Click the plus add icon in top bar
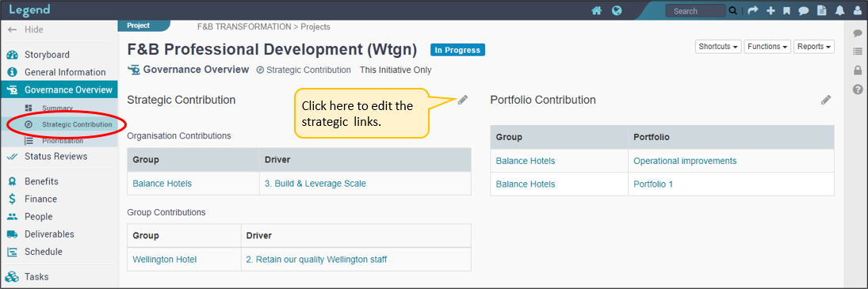The width and height of the screenshot is (868, 289). (770, 10)
